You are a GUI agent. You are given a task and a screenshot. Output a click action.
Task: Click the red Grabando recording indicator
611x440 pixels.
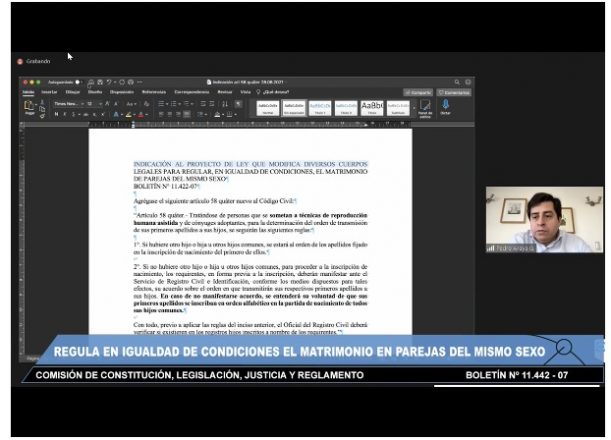click(20, 62)
